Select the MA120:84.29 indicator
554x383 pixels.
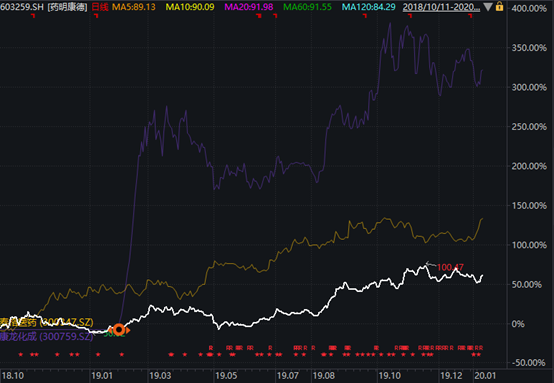pyautogui.click(x=369, y=7)
